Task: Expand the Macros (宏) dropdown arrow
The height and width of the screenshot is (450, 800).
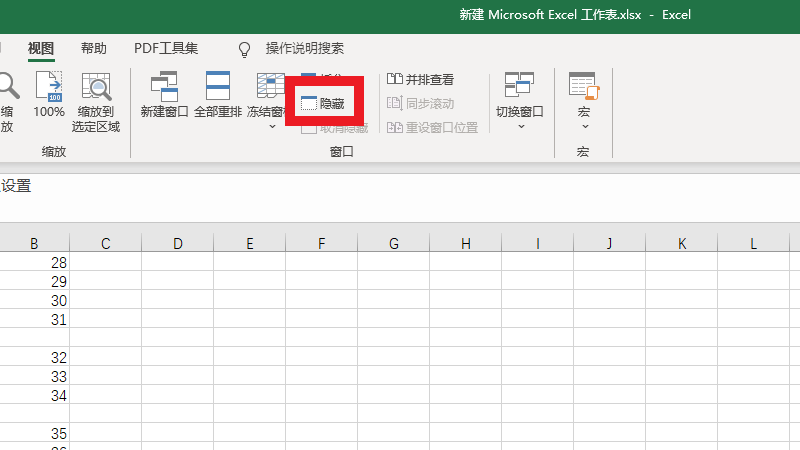Action: (584, 127)
